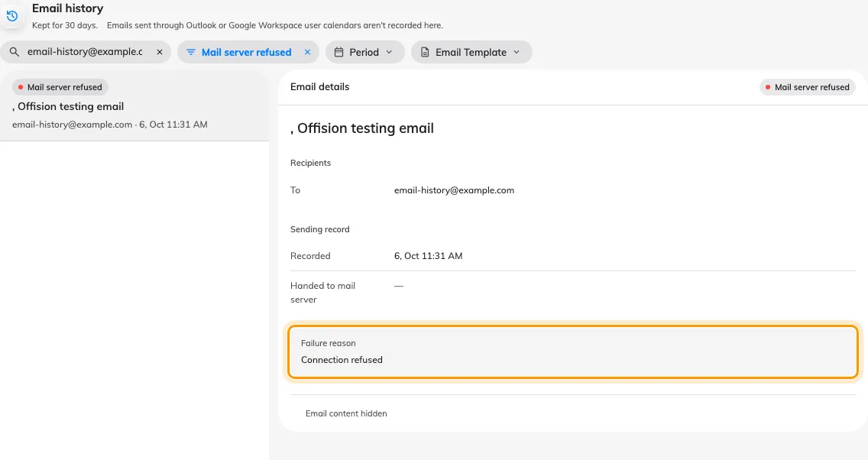The image size is (868, 460).
Task: Select the ', Offision testing email' list entry
Action: 134,105
